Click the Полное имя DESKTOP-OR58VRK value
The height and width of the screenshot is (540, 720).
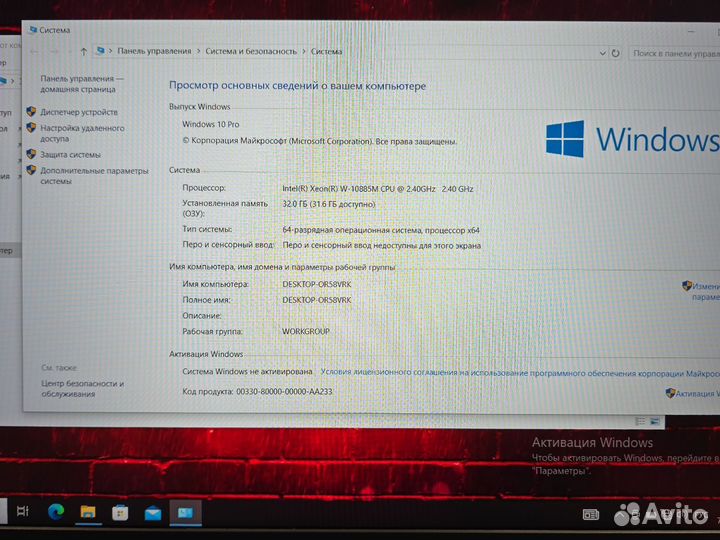tap(317, 300)
